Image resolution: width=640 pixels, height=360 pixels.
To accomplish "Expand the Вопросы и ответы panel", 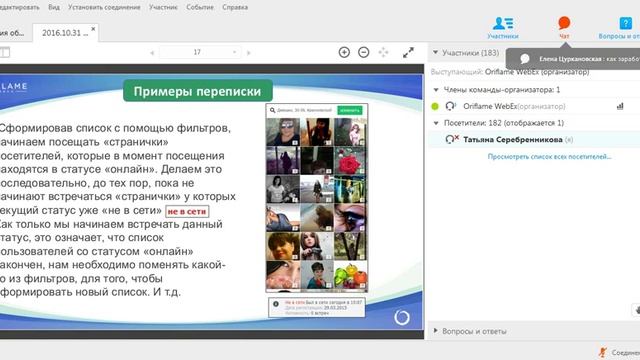I will coord(435,331).
